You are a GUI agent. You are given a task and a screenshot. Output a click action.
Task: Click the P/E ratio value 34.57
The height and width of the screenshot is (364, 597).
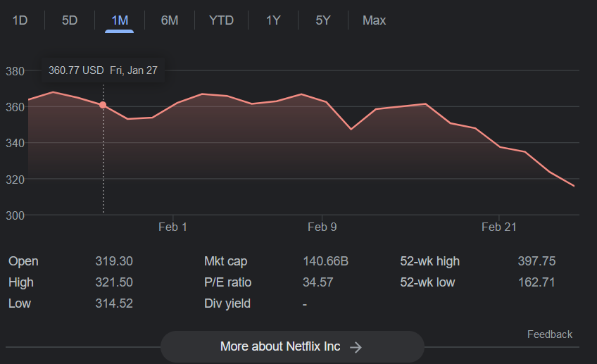pos(318,282)
